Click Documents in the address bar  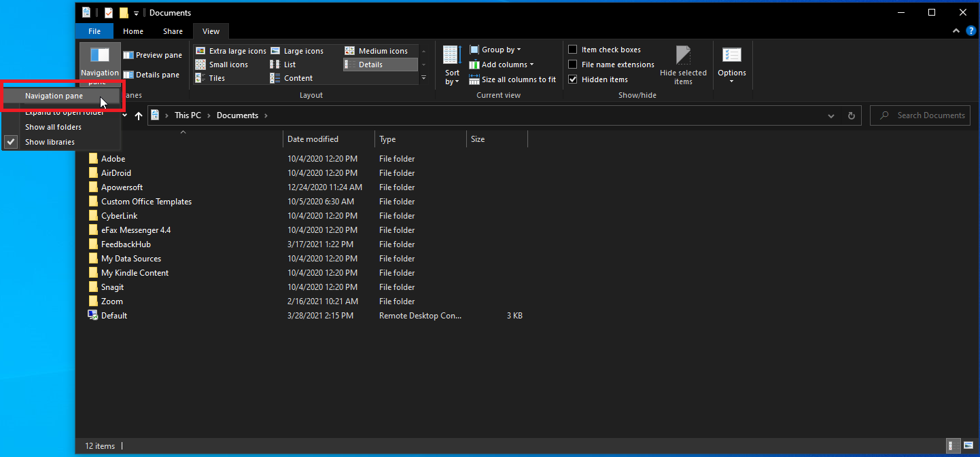click(237, 115)
